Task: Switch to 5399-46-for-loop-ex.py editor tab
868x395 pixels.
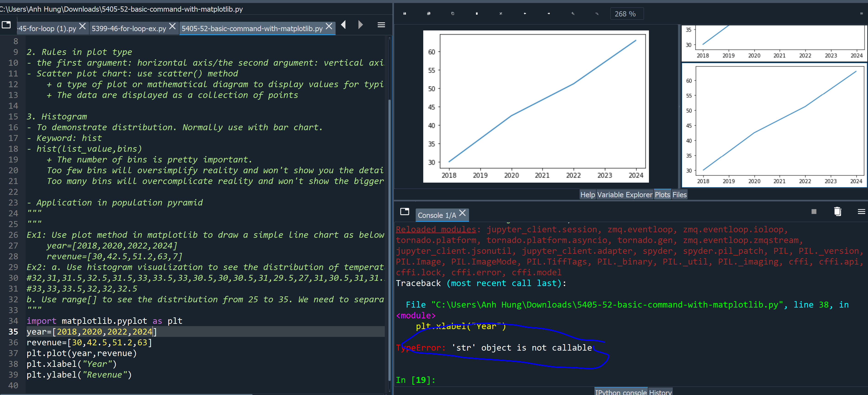Action: pos(129,28)
